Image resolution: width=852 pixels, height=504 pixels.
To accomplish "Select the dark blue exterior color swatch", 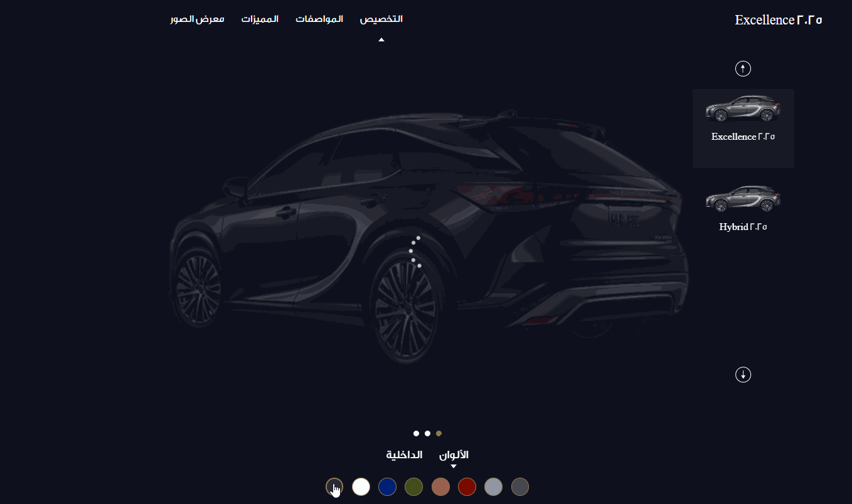I will click(387, 486).
